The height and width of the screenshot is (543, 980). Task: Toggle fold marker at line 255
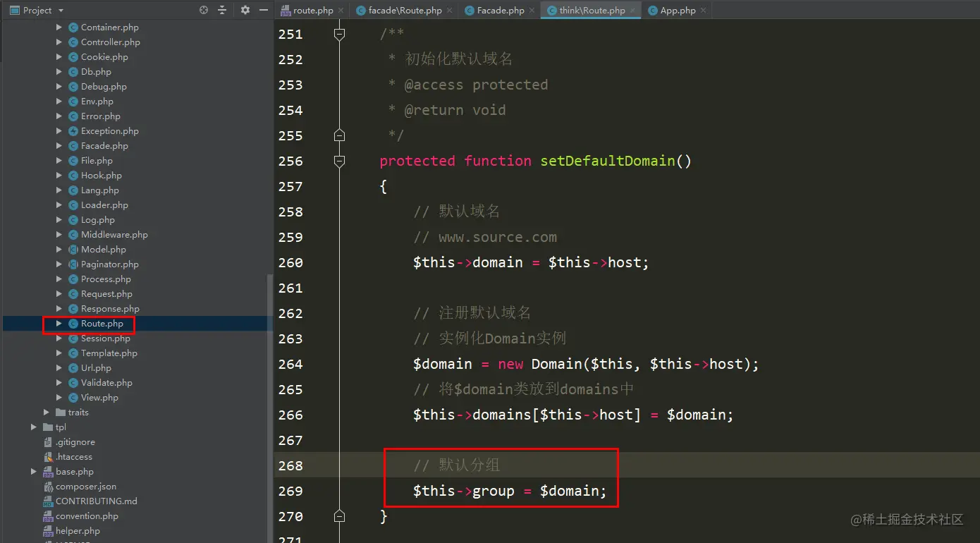coord(339,135)
